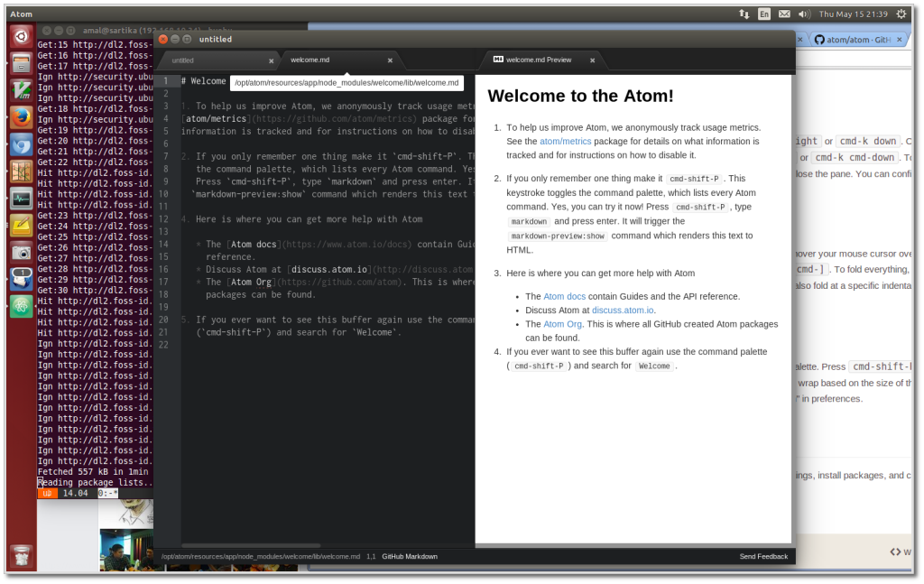
Task: Click the code brackets icon in browser
Action: click(x=895, y=552)
